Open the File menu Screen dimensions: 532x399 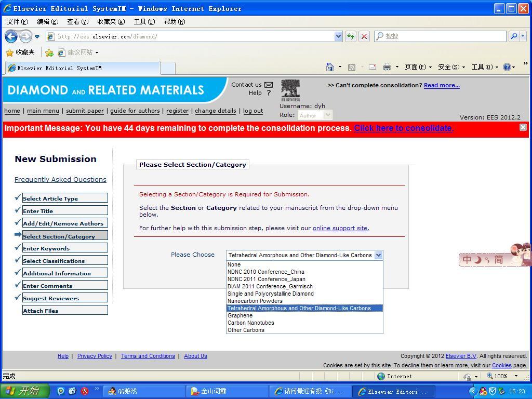coord(18,22)
